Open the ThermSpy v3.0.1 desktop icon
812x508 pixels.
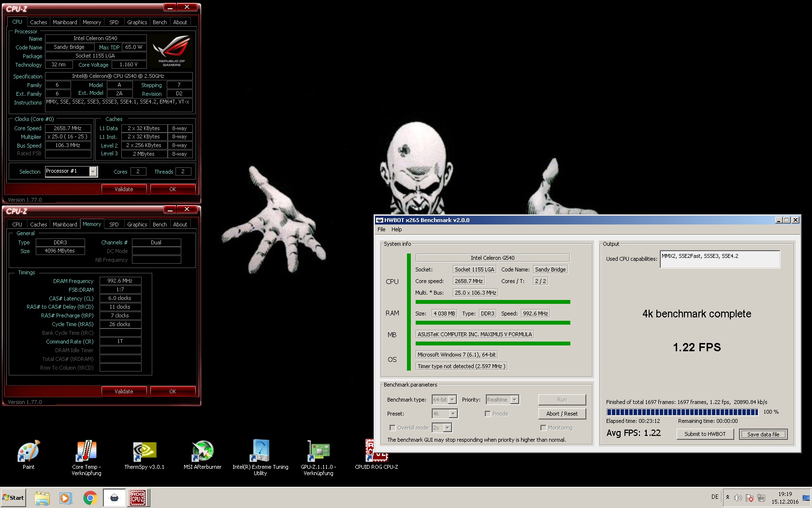(144, 455)
